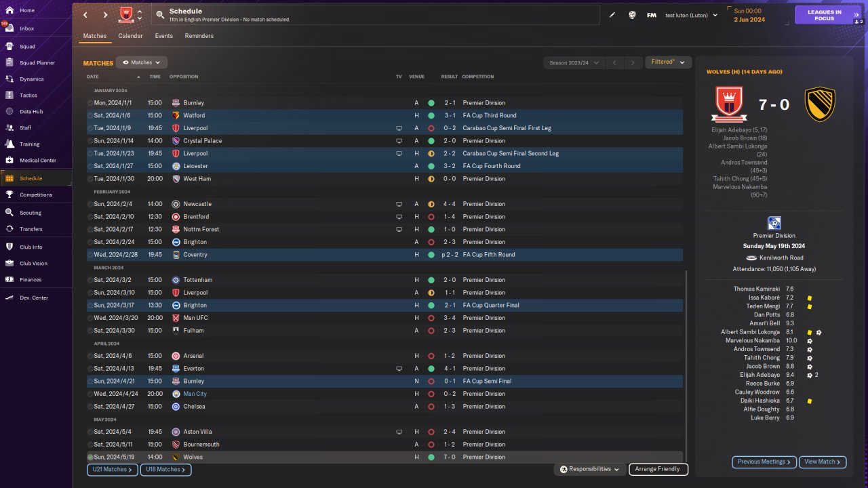Screen dimensions: 868x488
Task: Go forward using the right navigation arrow
Action: 105,15
